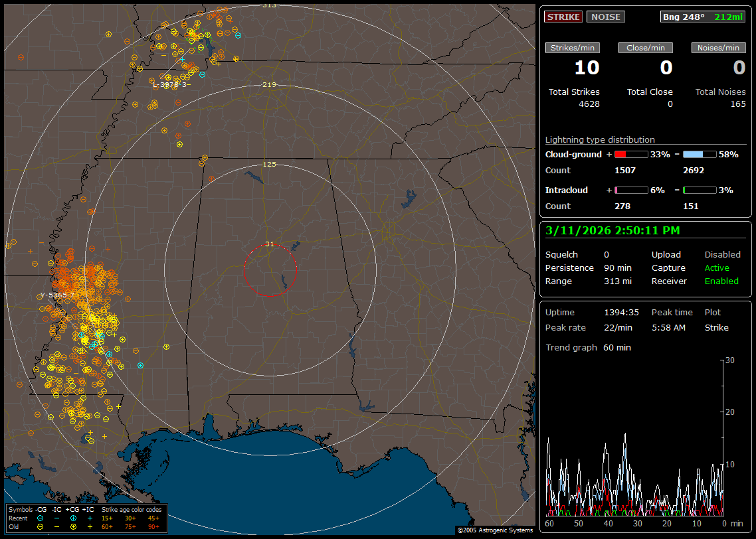Click the red positive cloud-ground percentage bar
756x539 pixels.
pyautogui.click(x=630, y=154)
